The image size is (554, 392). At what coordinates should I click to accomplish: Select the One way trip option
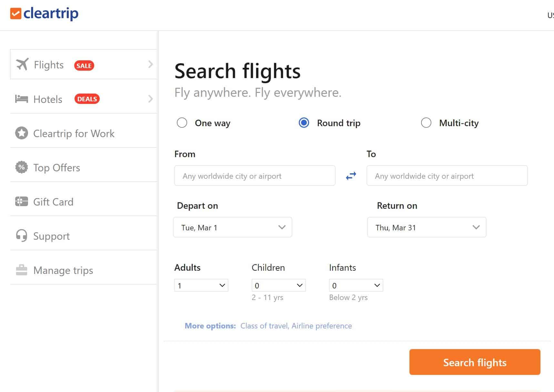click(182, 123)
